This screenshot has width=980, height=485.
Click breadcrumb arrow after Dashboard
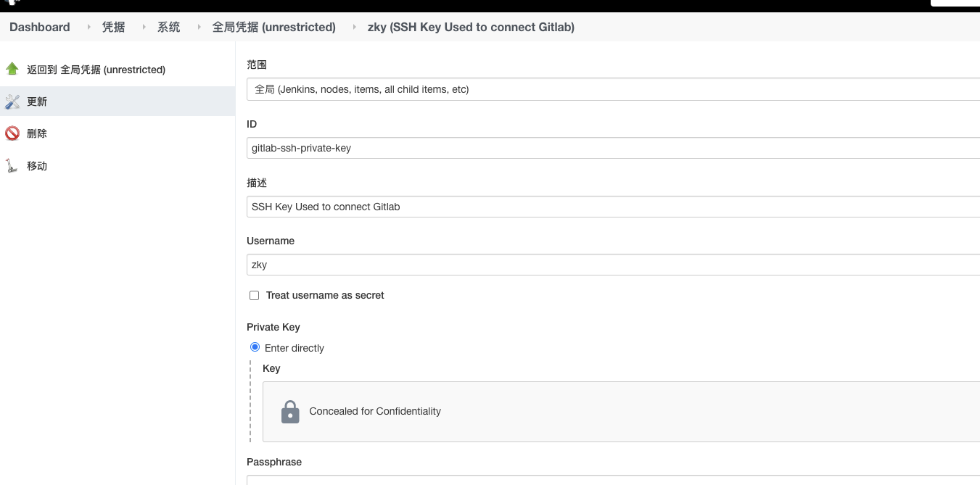click(89, 27)
